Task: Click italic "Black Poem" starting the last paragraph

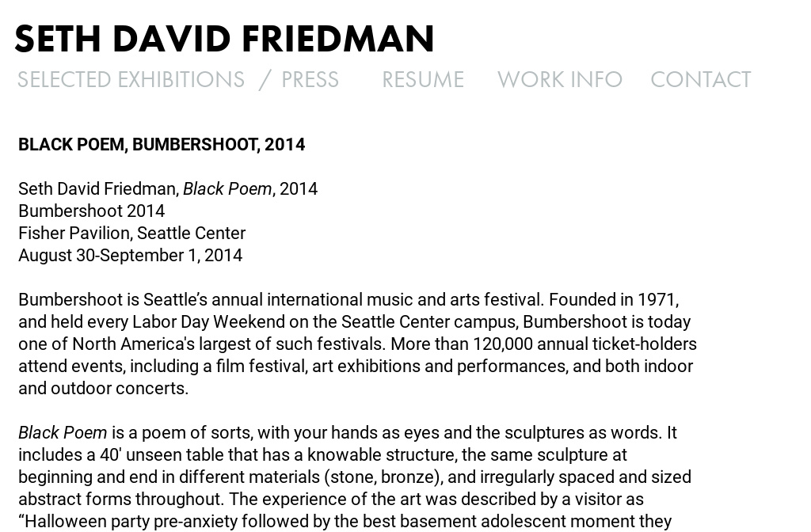Action: [x=63, y=433]
